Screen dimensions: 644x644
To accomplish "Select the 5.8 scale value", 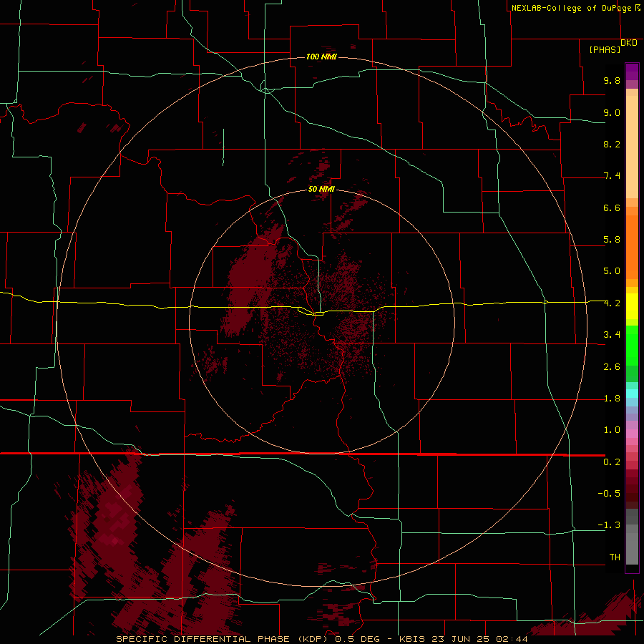I will click(x=612, y=240).
